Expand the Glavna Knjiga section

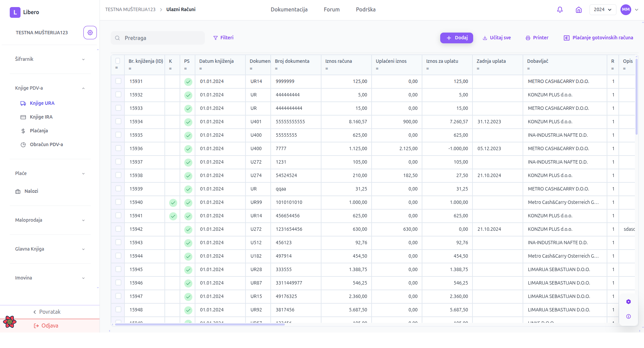(50, 249)
